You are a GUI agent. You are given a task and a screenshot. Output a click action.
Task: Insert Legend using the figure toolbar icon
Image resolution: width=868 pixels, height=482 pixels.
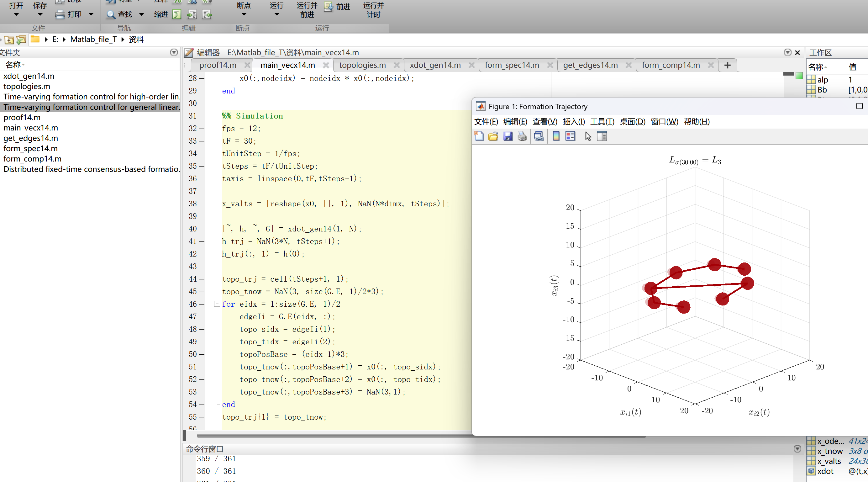(570, 136)
